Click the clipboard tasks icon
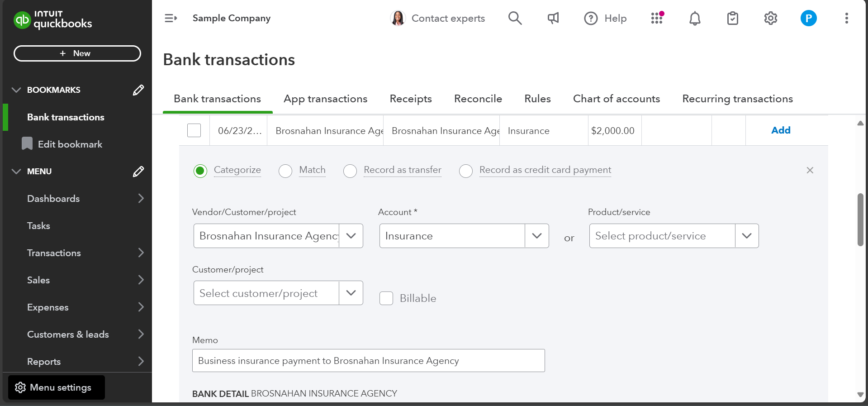 coord(732,18)
